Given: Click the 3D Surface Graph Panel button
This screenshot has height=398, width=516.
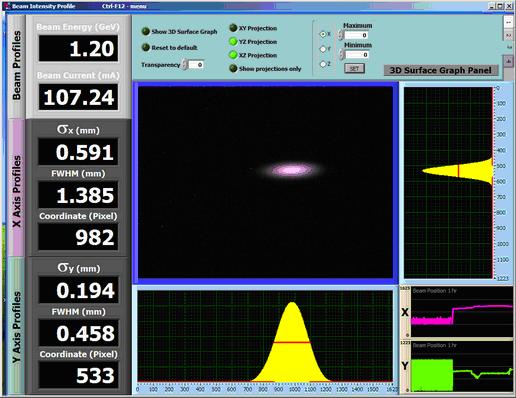Looking at the screenshot, I should point(441,70).
